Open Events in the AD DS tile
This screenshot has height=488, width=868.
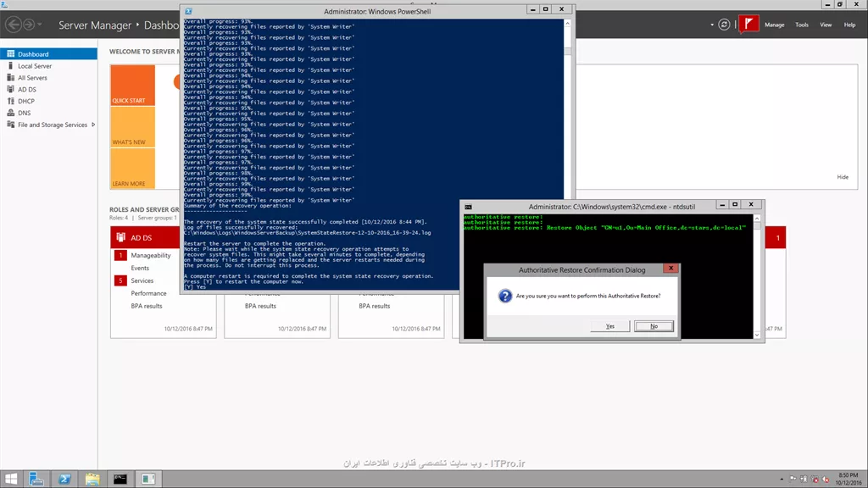tap(140, 269)
